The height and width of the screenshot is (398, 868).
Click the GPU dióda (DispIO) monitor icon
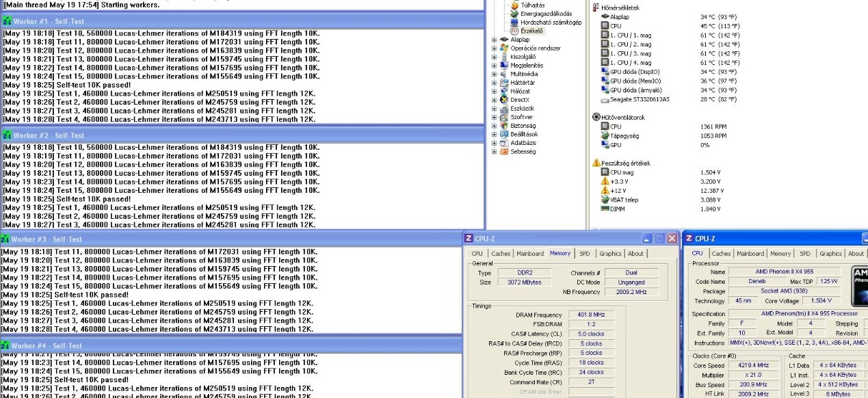pos(605,72)
